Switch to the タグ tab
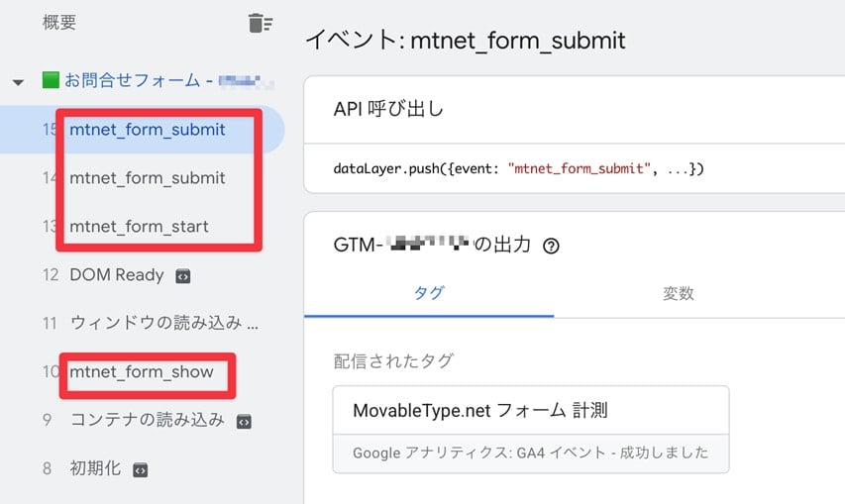845x504 pixels. pyautogui.click(x=429, y=293)
